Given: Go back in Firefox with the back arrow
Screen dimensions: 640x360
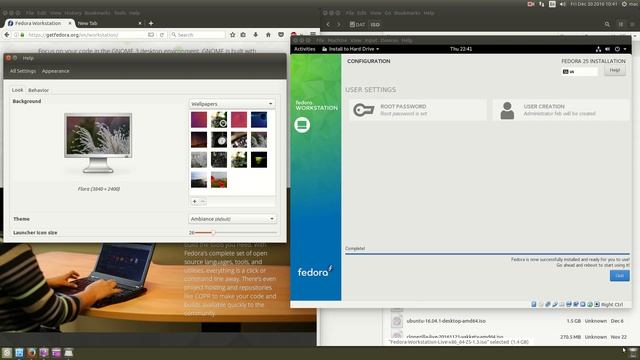Looking at the screenshot, I should [x=7, y=35].
